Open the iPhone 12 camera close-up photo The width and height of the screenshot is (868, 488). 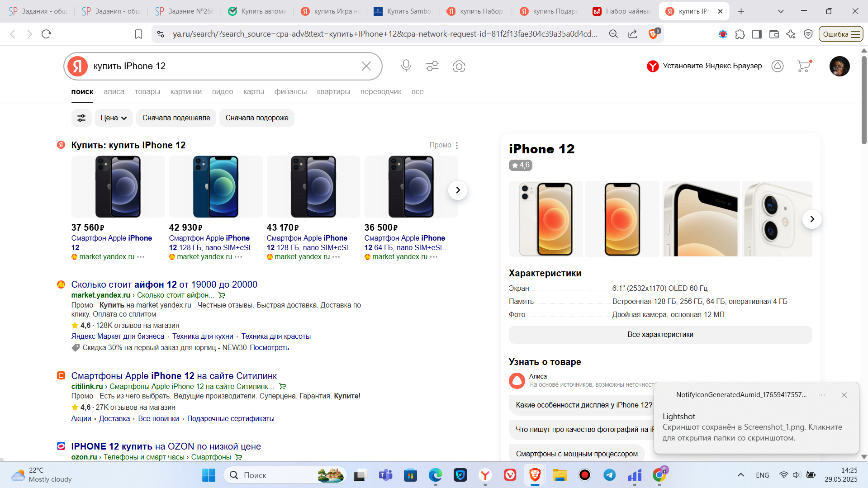(777, 219)
